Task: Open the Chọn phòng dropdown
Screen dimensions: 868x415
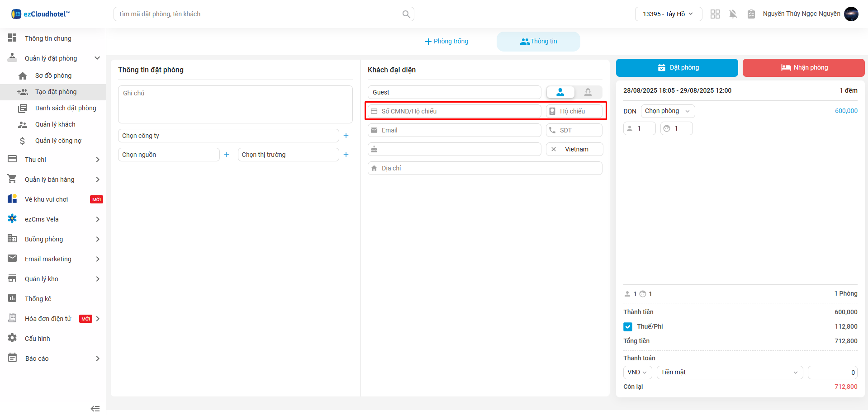Action: point(667,111)
